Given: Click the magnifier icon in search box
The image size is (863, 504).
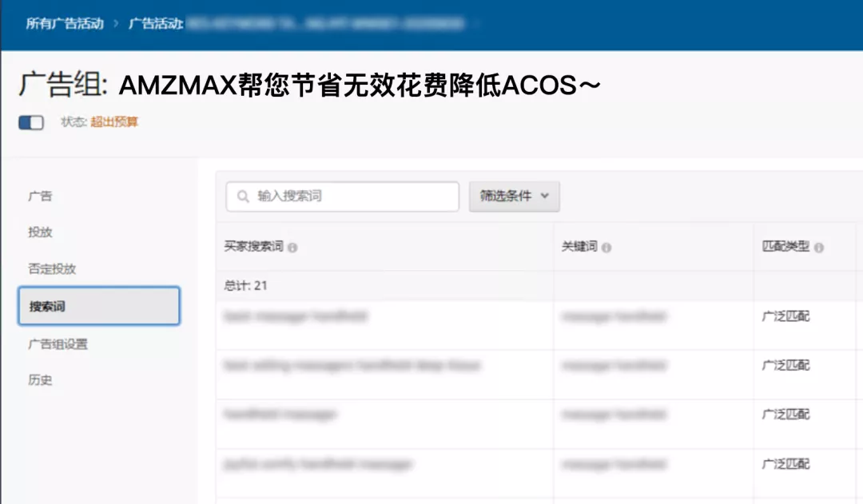Looking at the screenshot, I should [242, 196].
